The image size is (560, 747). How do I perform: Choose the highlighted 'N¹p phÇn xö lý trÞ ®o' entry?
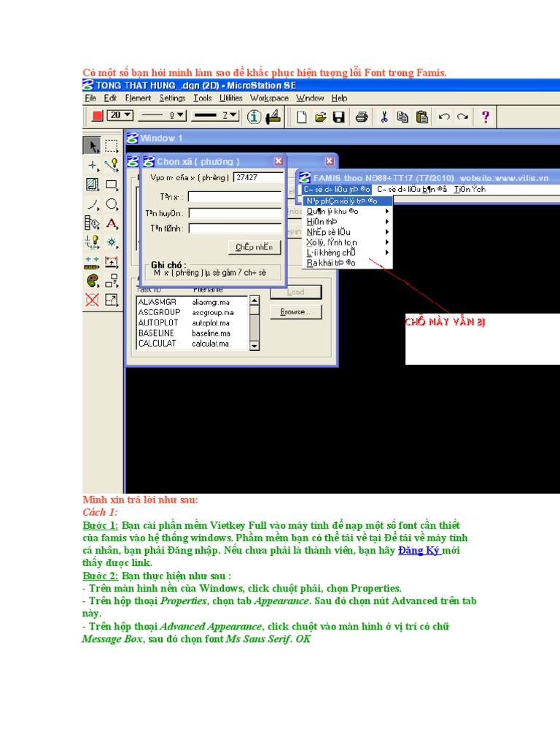(348, 201)
